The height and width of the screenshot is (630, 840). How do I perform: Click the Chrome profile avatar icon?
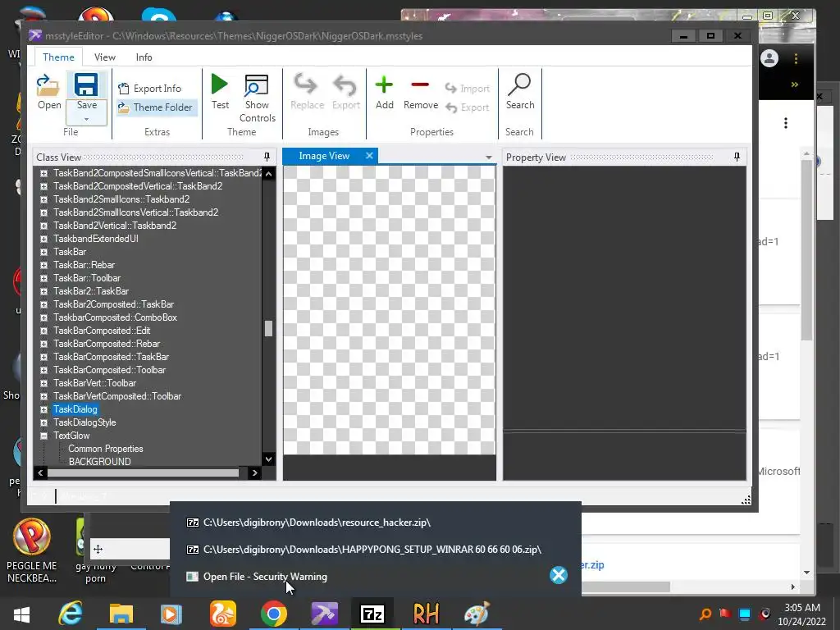[769, 58]
